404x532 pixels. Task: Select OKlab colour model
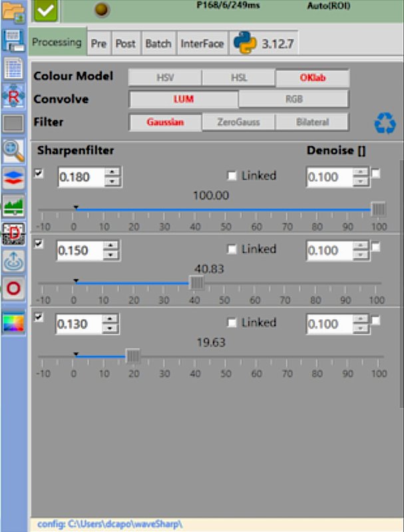tap(313, 78)
